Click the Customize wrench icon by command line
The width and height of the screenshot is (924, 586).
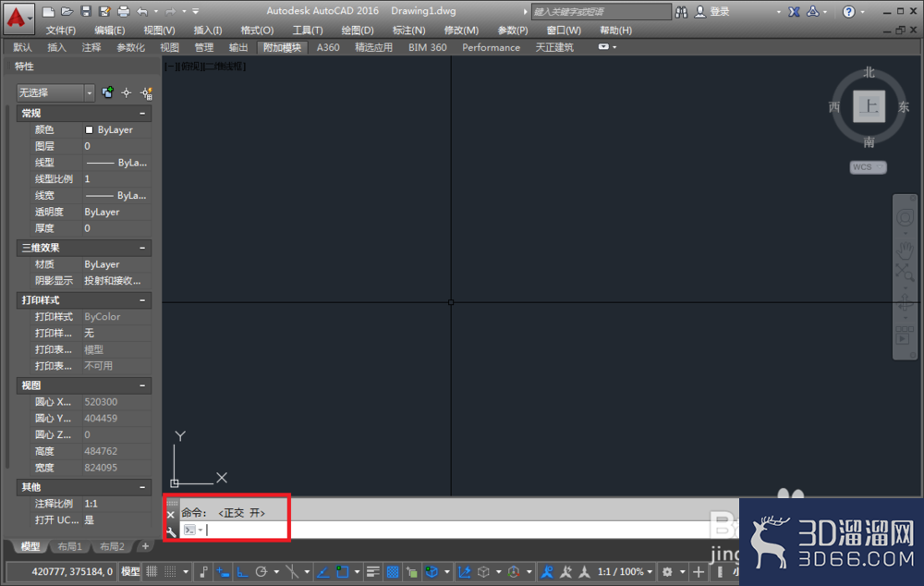point(171,531)
